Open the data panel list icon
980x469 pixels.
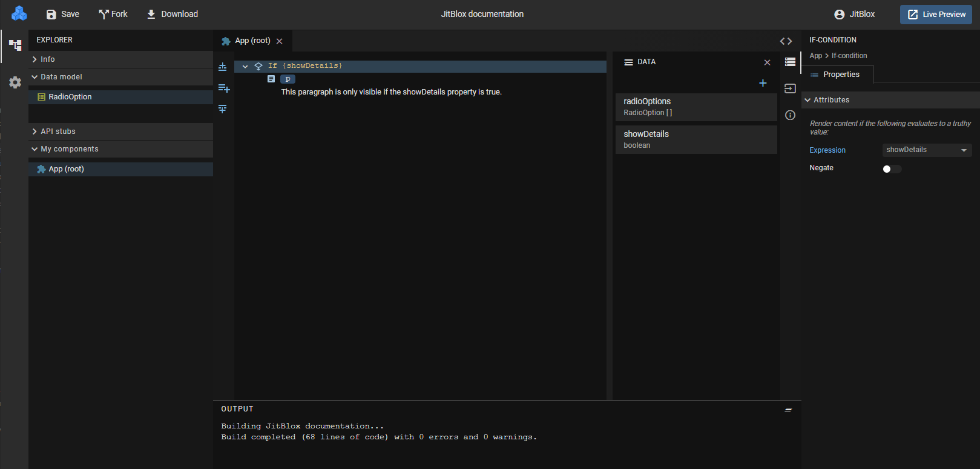pos(790,62)
